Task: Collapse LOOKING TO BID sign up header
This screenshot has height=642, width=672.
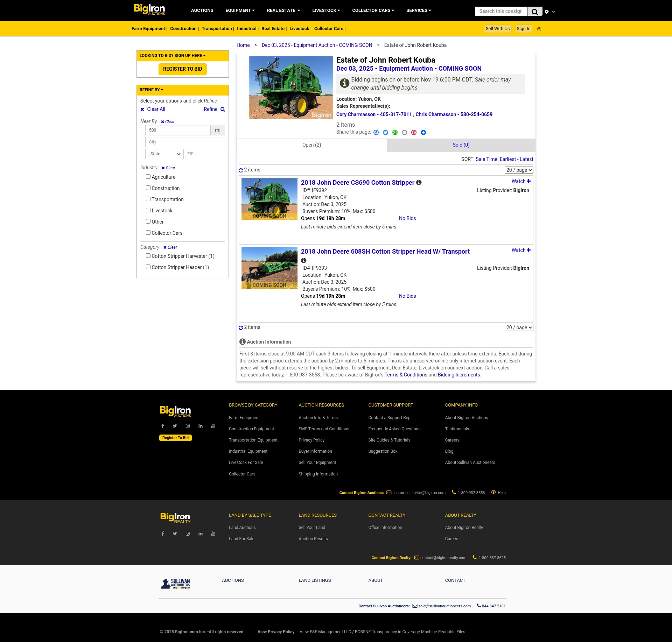Action: 182,56
